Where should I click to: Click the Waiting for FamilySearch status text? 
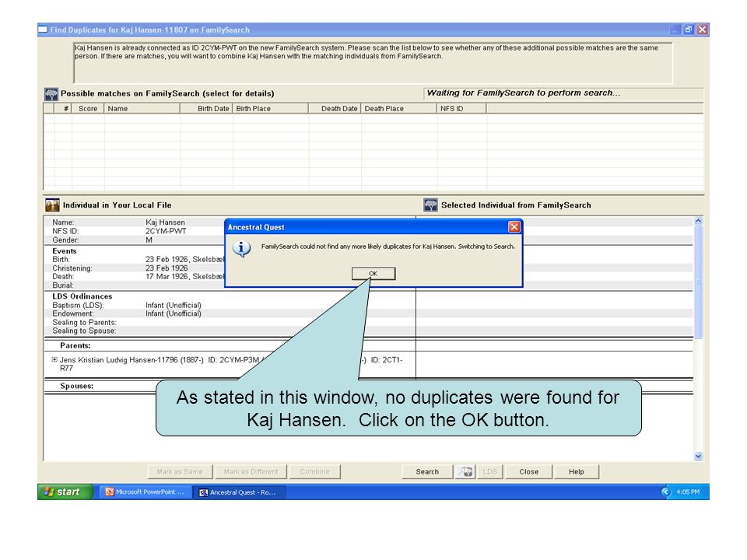click(524, 93)
